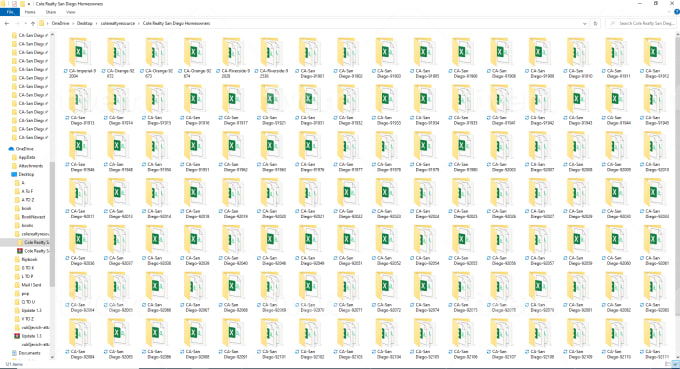
Task: Switch to the View ribbon tab
Action: coord(71,12)
